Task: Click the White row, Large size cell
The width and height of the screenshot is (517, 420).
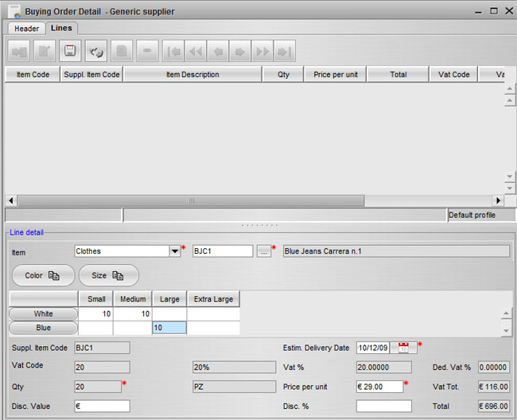Action: 169,314
